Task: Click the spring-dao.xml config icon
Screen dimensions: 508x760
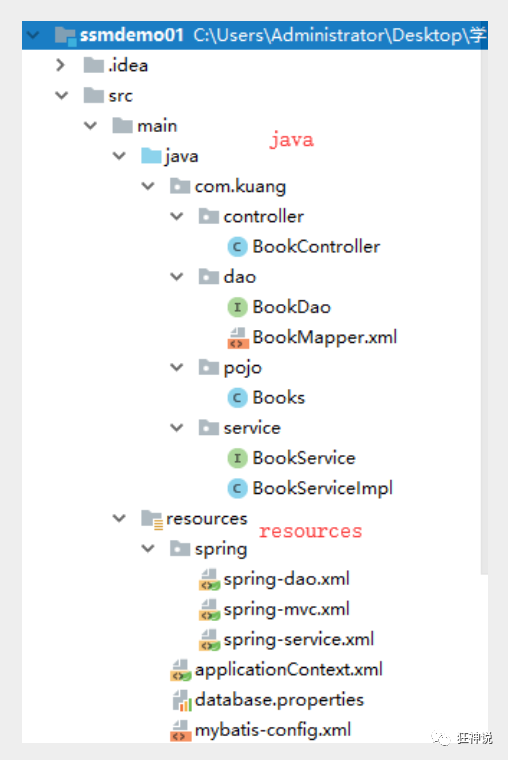Action: [x=209, y=579]
